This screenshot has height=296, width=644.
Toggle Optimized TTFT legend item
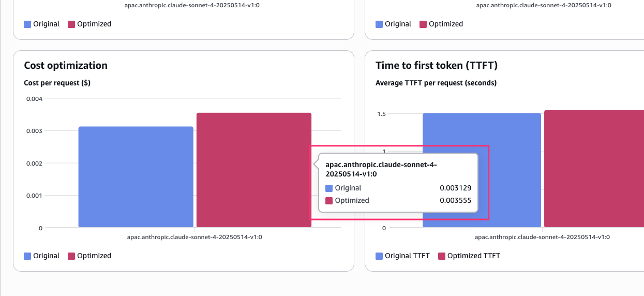469,256
